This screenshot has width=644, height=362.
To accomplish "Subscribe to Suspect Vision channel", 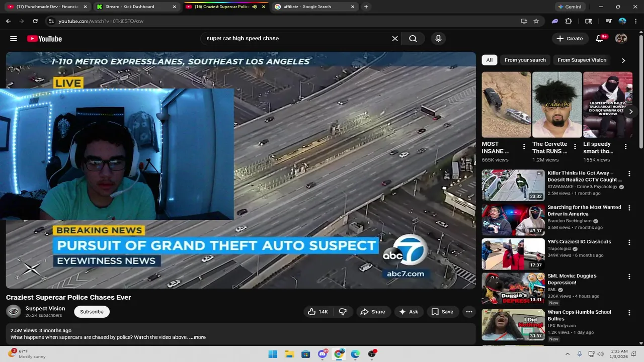I will pos(92,312).
